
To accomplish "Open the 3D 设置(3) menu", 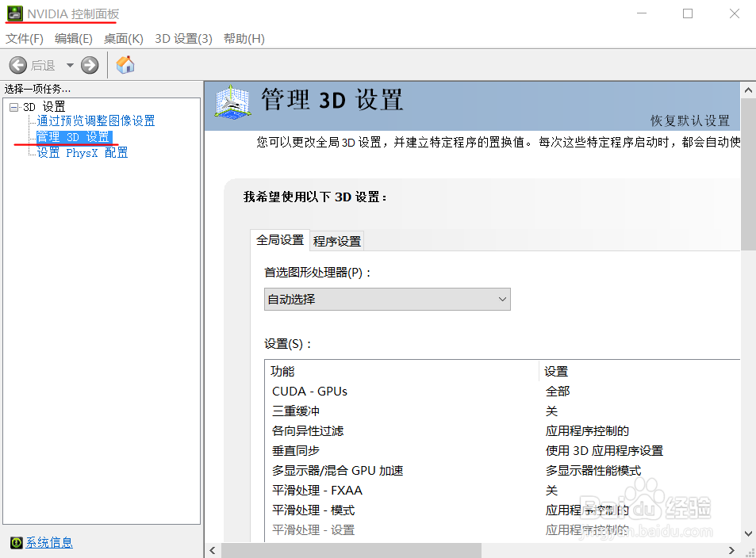I will [x=183, y=39].
